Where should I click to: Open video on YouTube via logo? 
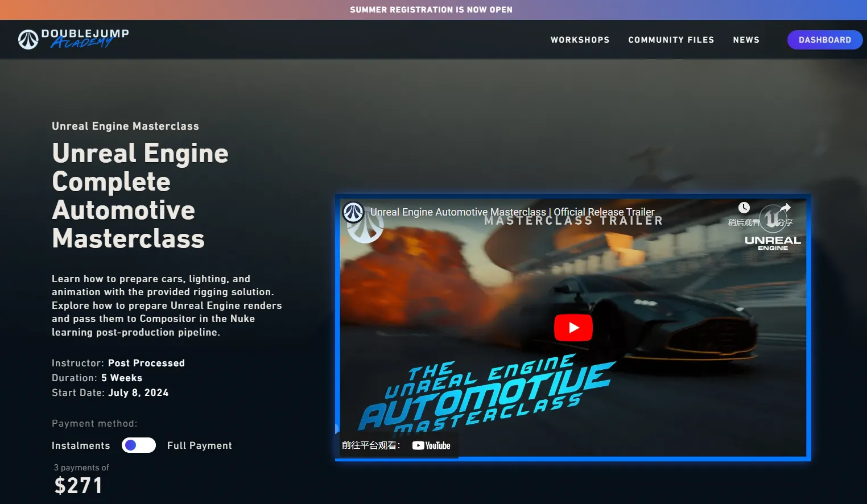coord(431,445)
